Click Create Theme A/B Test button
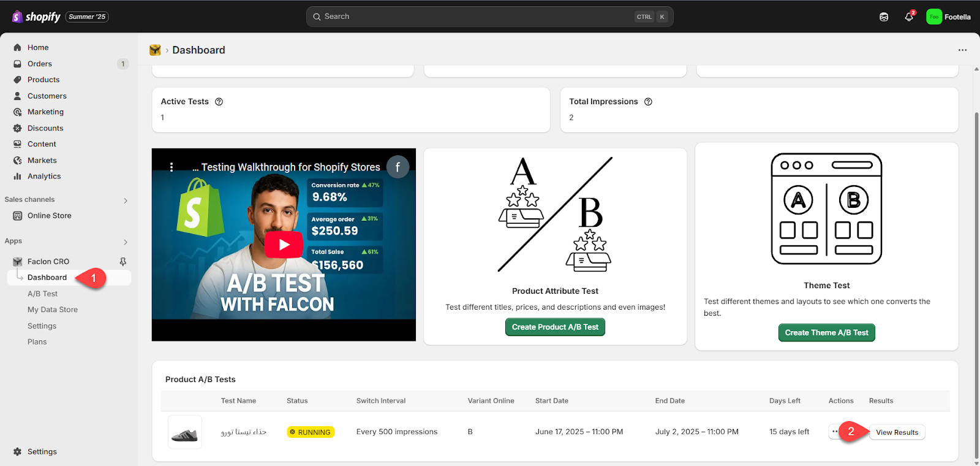Image resolution: width=980 pixels, height=466 pixels. [x=826, y=333]
